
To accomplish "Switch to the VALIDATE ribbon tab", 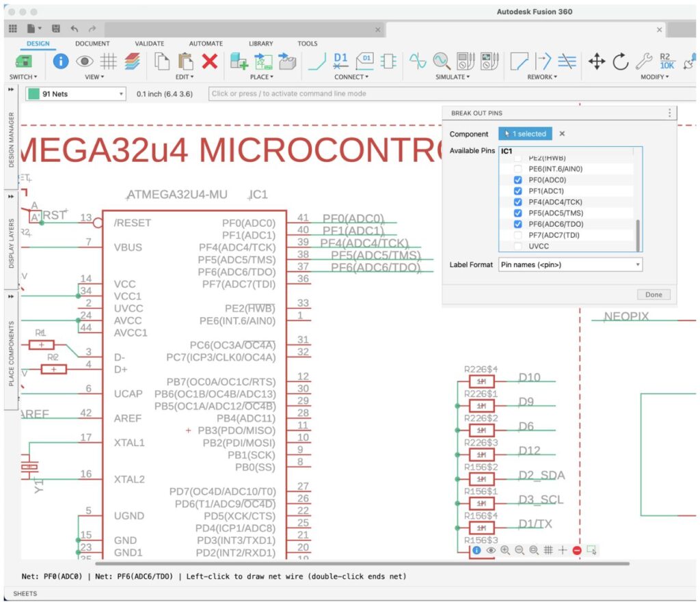I will coord(149,44).
